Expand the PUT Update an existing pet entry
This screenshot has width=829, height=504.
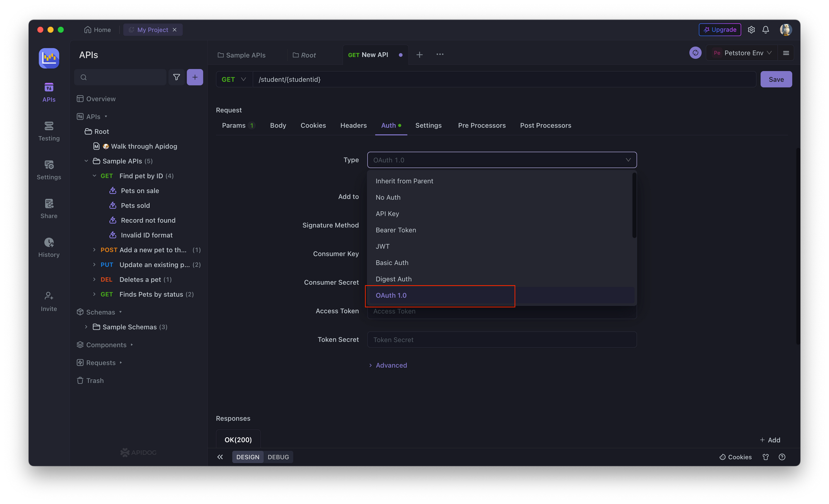pyautogui.click(x=95, y=265)
